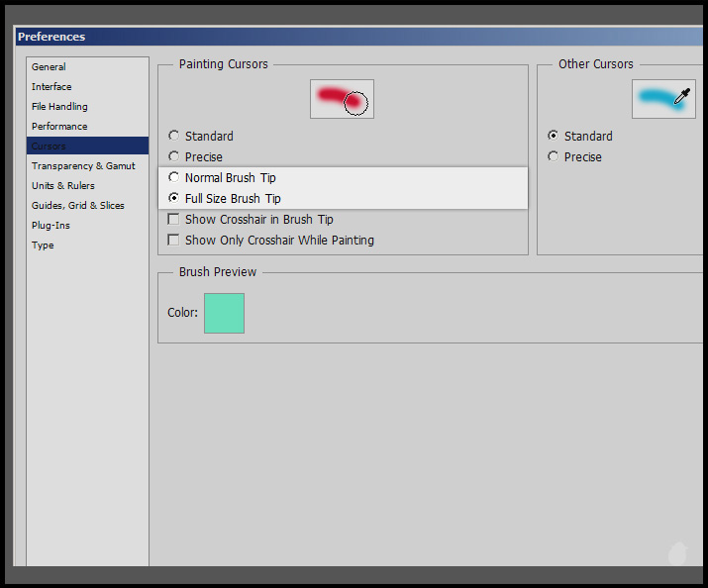The height and width of the screenshot is (588, 708).
Task: Click the Painting Cursors brush preview image
Action: (x=342, y=99)
